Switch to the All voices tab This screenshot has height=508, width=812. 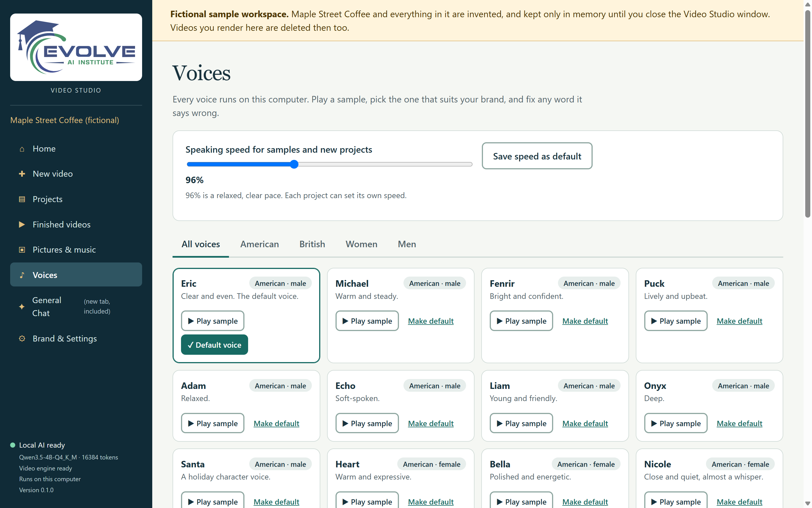[x=201, y=244]
